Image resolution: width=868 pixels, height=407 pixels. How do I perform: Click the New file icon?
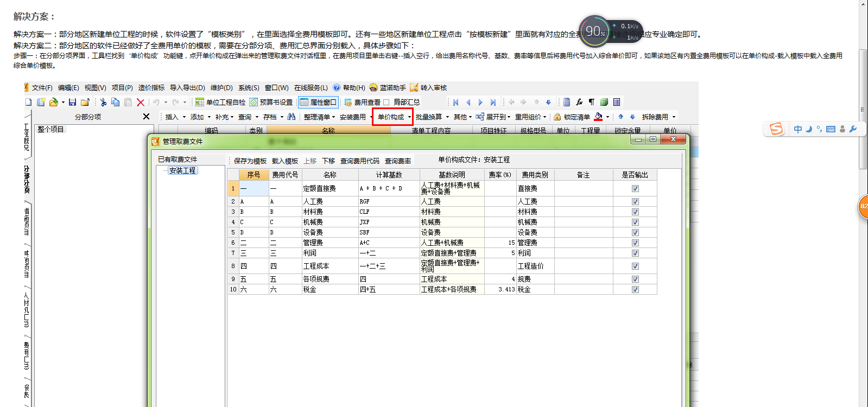28,102
